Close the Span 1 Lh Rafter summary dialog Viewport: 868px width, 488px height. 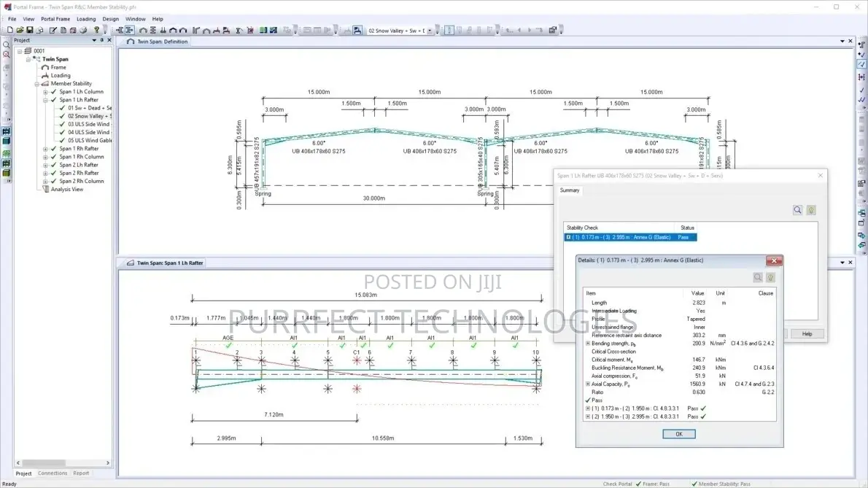tap(821, 175)
